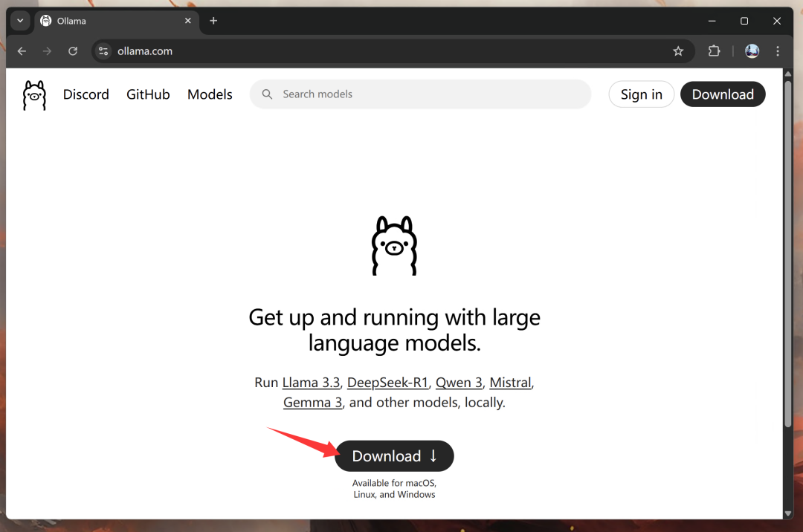The width and height of the screenshot is (803, 532).
Task: Open the GitHub link
Action: click(x=148, y=94)
